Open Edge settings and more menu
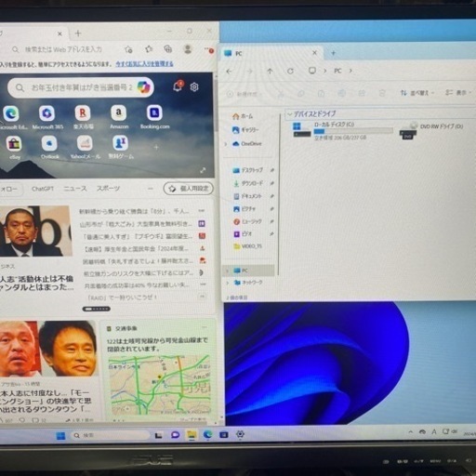Image resolution: width=476 pixels, height=476 pixels. pyautogui.click(x=208, y=49)
